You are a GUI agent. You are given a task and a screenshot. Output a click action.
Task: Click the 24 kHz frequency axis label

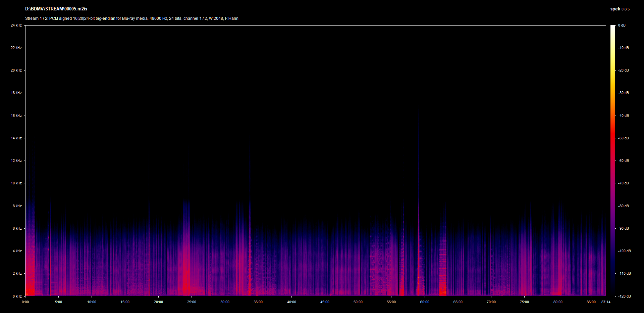point(16,26)
